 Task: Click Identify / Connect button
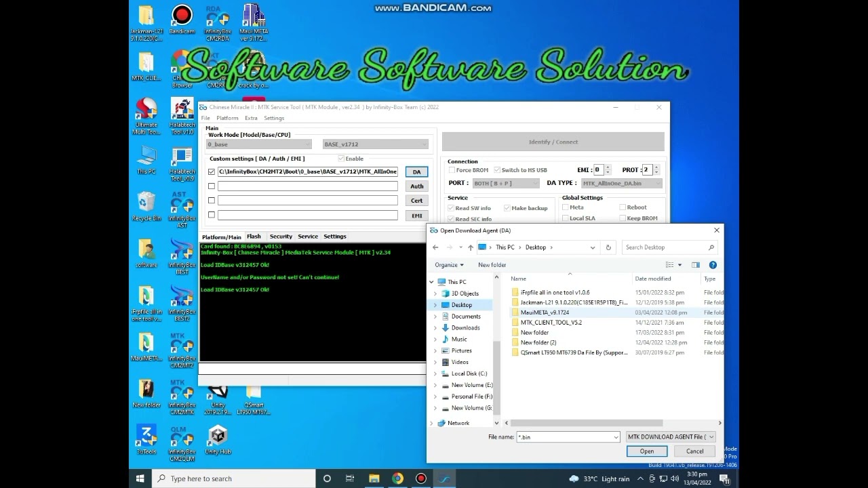553,142
